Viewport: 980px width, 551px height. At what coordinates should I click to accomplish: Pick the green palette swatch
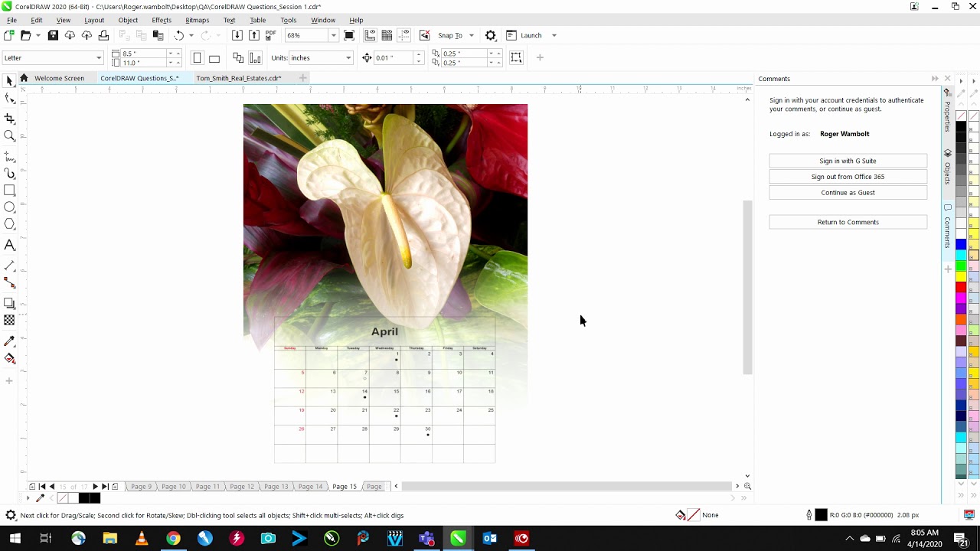point(961,266)
